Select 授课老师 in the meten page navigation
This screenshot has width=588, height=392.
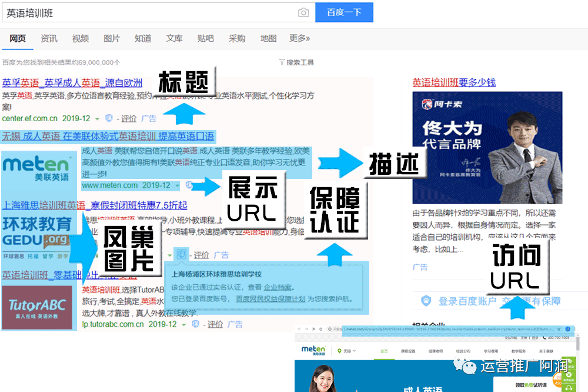coord(436,351)
